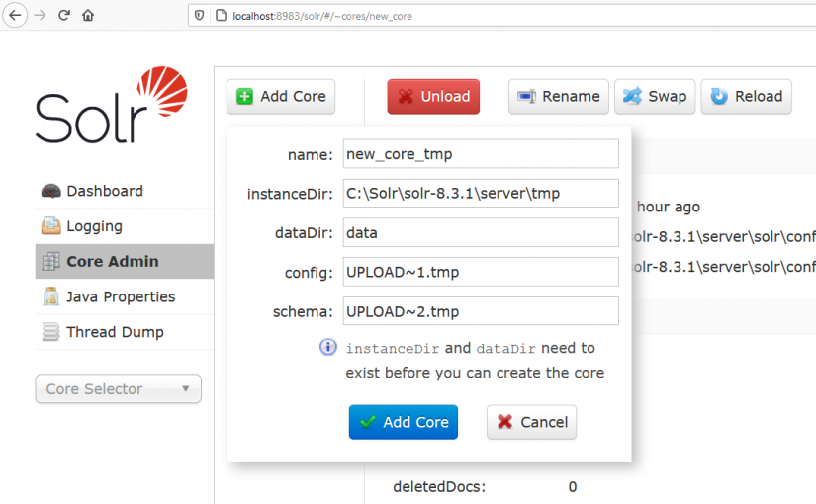Viewport: 816px width, 504px height.
Task: Click the config field with UPLOAD~1.tmp
Action: click(x=481, y=272)
